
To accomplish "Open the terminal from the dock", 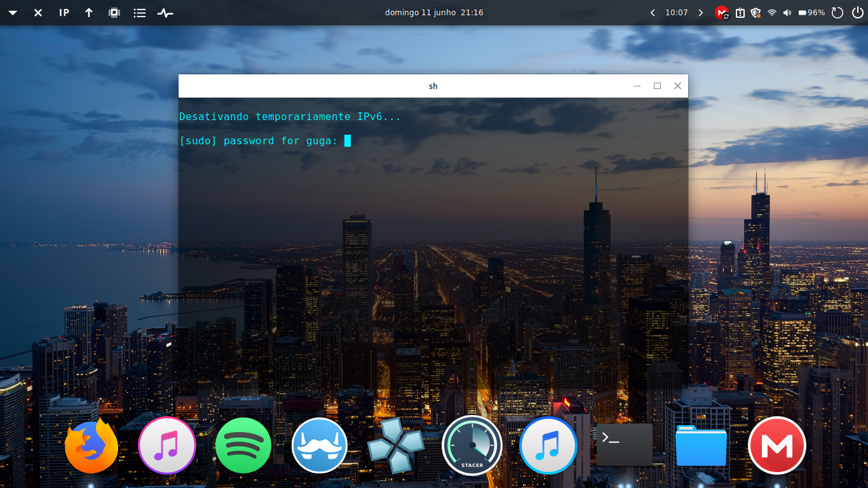I will pos(625,445).
